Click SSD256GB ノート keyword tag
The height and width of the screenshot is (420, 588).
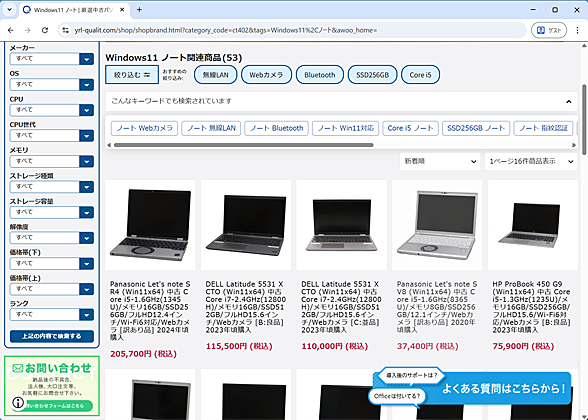(476, 128)
